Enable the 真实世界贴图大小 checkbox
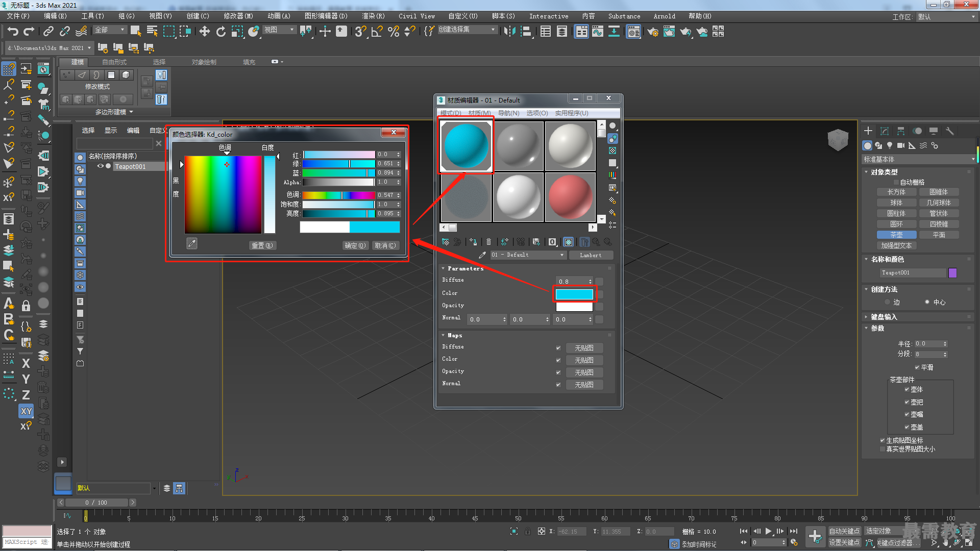This screenshot has height=551, width=980. click(883, 449)
